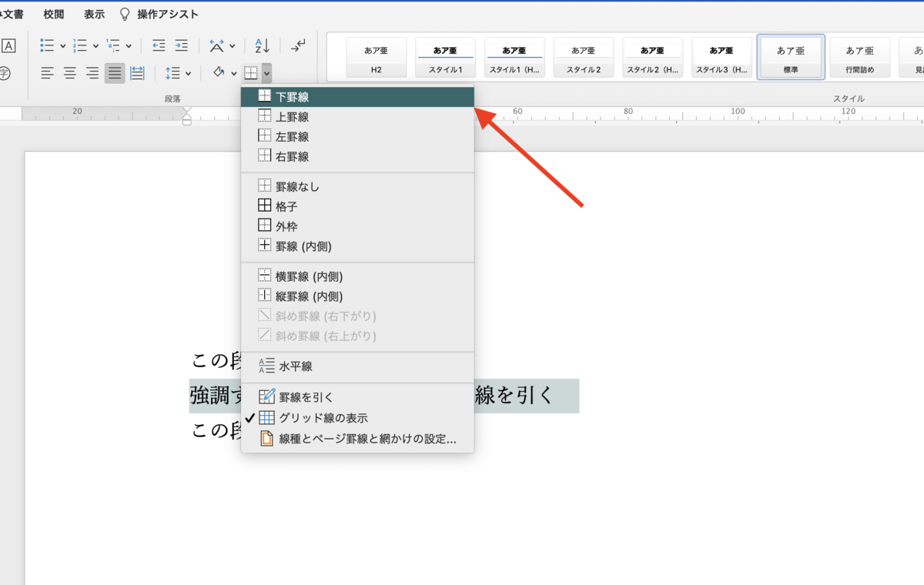Apply center alignment
The height and width of the screenshot is (585, 924).
tap(69, 73)
